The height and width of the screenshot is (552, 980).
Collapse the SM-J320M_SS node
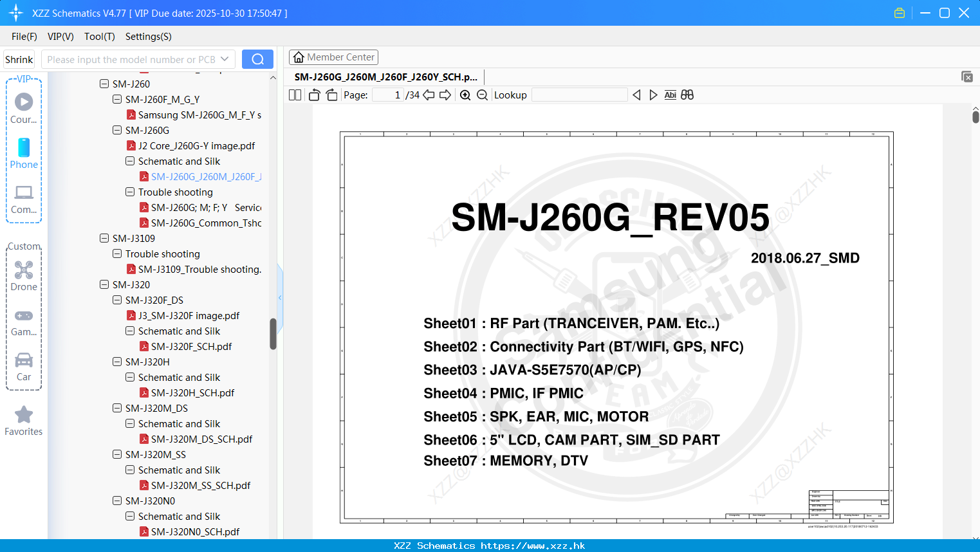pos(117,454)
